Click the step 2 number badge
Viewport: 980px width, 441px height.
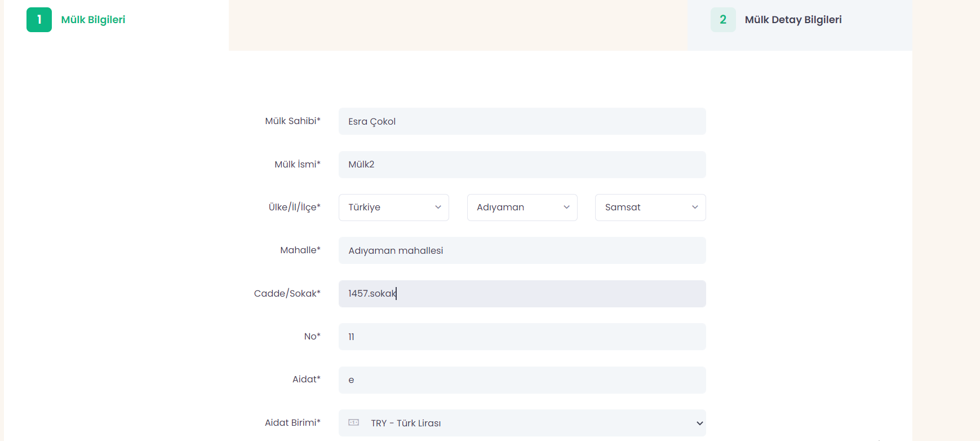[723, 20]
